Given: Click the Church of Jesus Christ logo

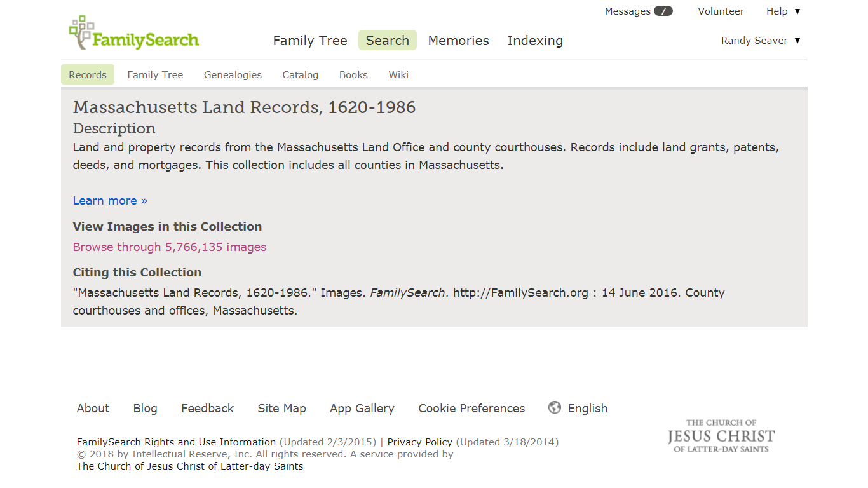Looking at the screenshot, I should point(721,437).
